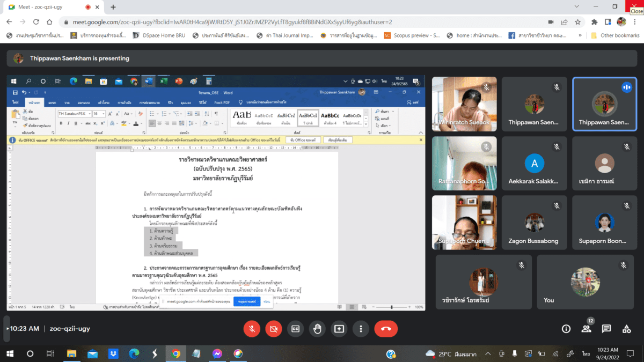Viewport: 644px width, 362px height.
Task: Open camera permission icon in address bar
Action: tap(551, 22)
